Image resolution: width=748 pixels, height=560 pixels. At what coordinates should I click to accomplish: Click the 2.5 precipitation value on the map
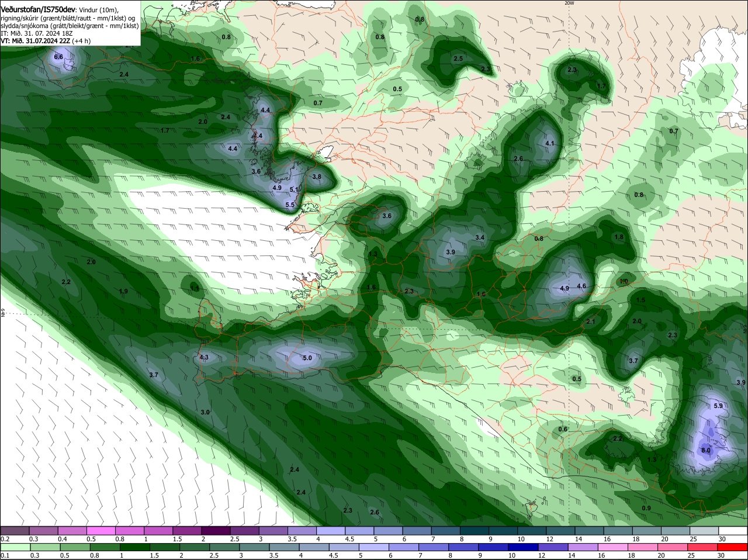(458, 58)
